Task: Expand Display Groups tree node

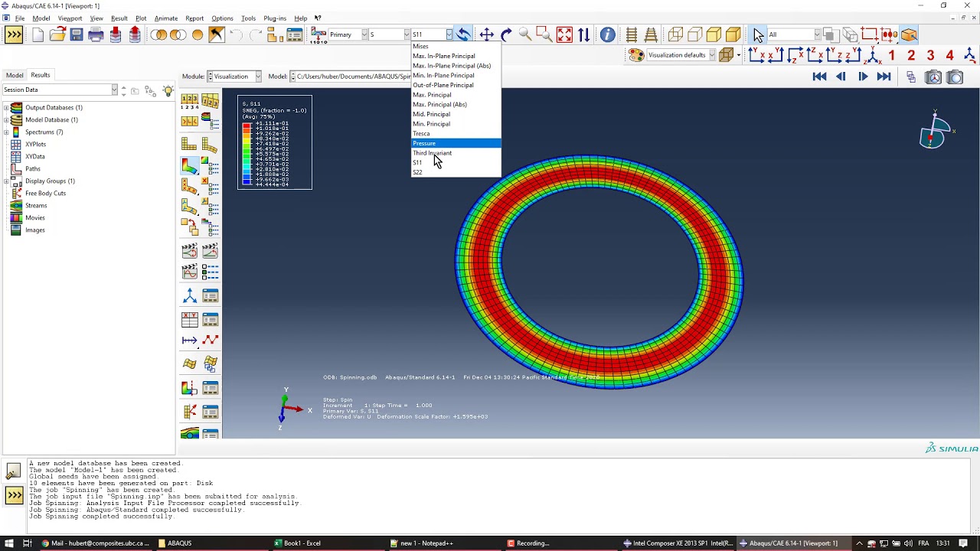Action: tap(6, 181)
